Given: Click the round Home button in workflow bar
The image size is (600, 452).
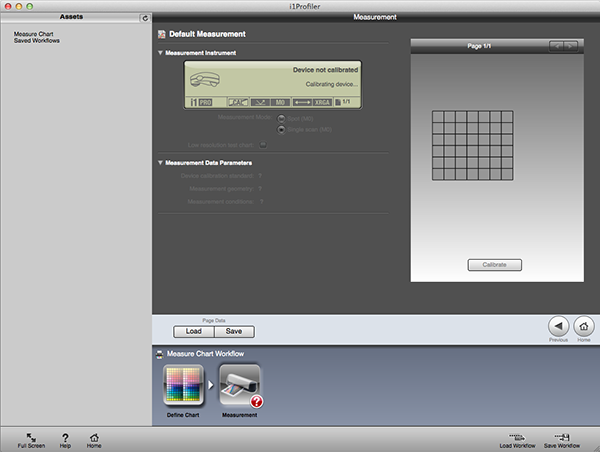Looking at the screenshot, I should [x=584, y=326].
